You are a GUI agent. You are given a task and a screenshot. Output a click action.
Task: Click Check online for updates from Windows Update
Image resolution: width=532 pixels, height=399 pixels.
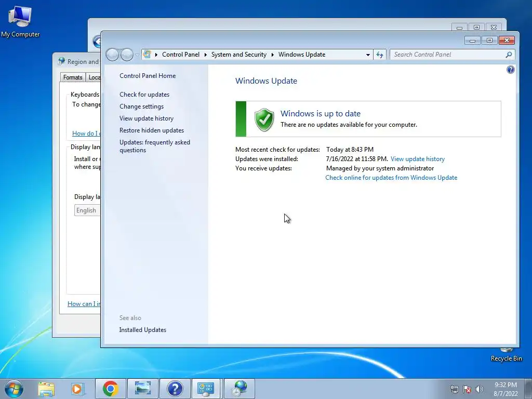(x=391, y=178)
